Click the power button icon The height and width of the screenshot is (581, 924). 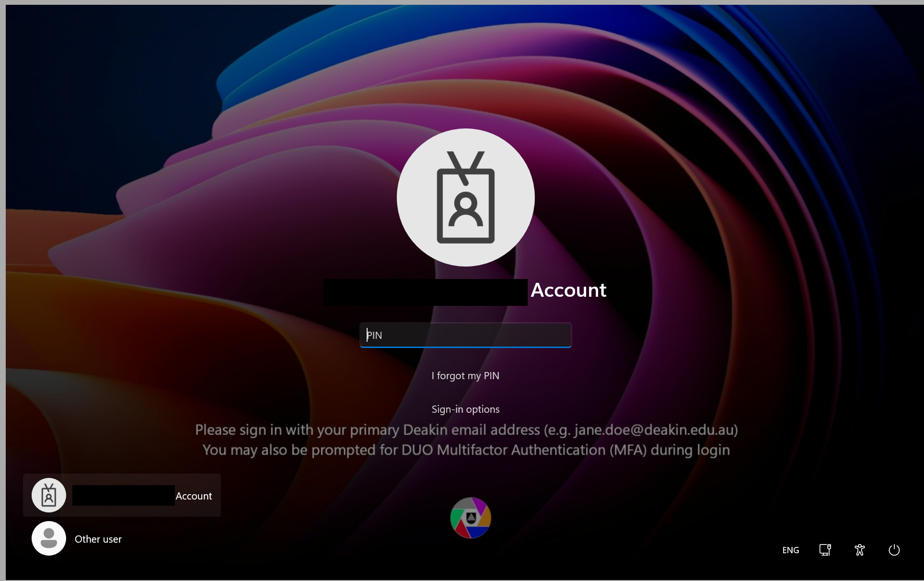894,550
